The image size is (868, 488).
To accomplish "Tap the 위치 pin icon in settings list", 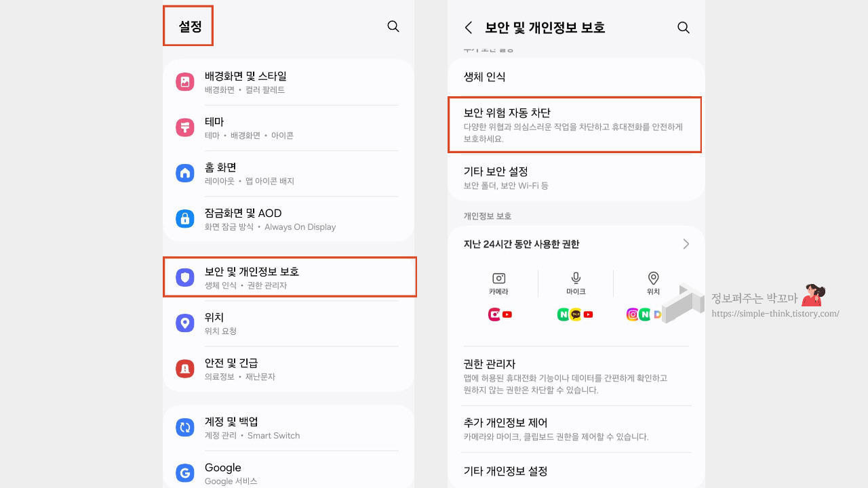I will tap(185, 323).
